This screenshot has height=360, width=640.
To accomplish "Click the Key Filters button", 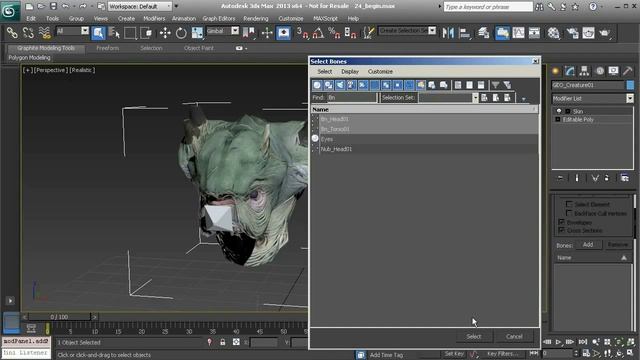I will pyautogui.click(x=502, y=353).
